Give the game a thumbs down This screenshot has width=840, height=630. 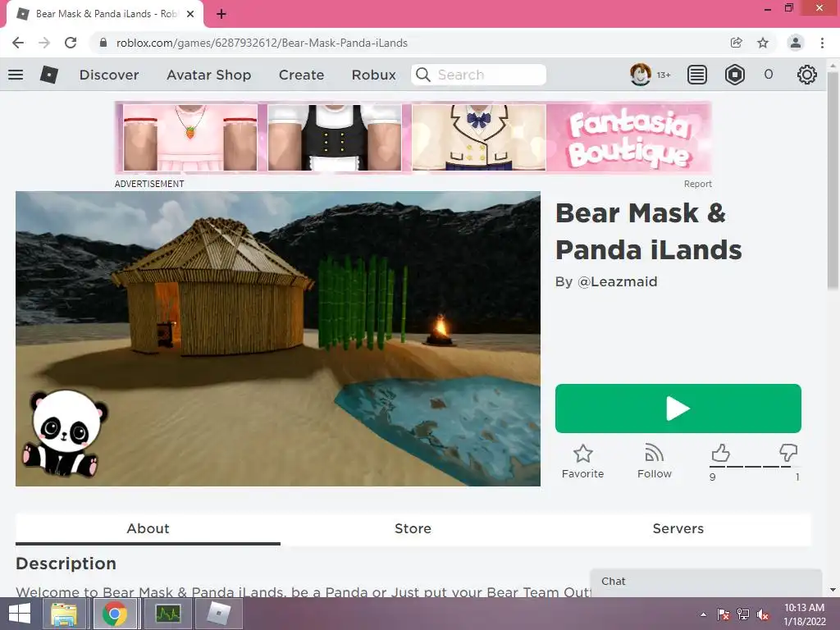788,453
